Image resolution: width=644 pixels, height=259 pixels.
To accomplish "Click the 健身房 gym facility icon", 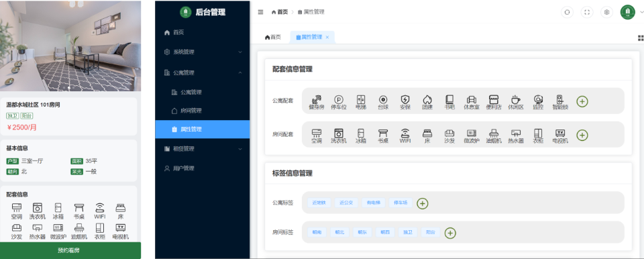I will [316, 99].
